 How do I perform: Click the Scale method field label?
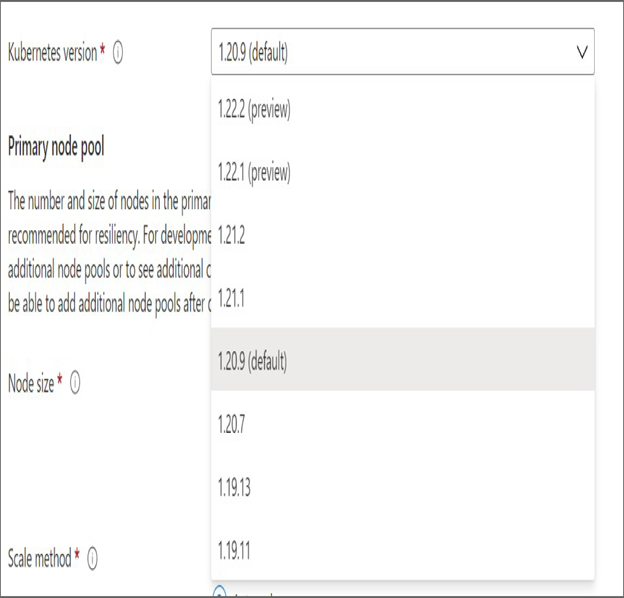pyautogui.click(x=39, y=559)
